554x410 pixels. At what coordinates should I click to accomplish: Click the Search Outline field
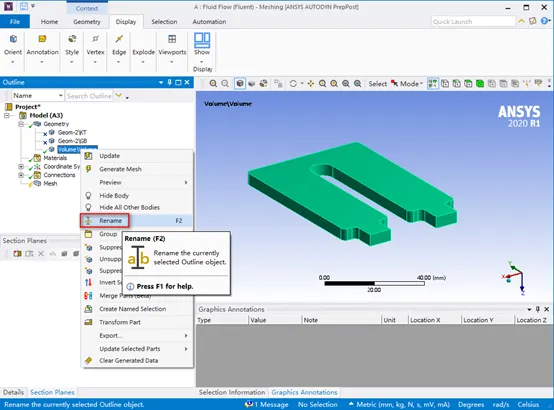89,96
